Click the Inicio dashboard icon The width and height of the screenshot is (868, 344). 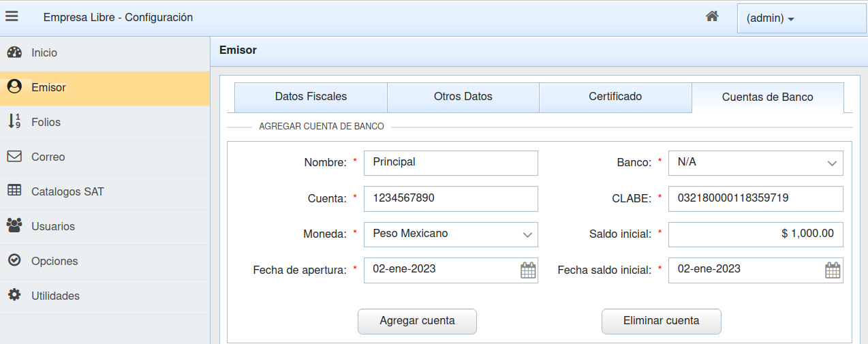click(14, 52)
